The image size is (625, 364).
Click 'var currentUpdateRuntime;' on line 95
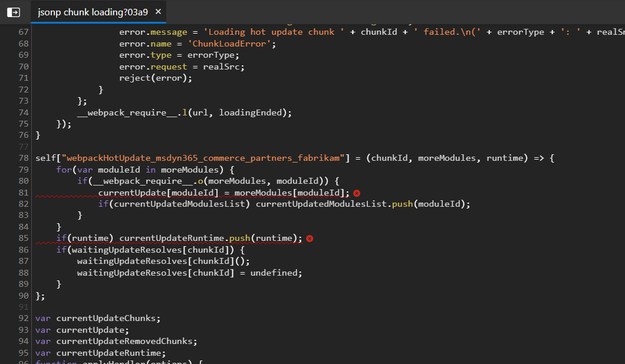[x=100, y=353]
